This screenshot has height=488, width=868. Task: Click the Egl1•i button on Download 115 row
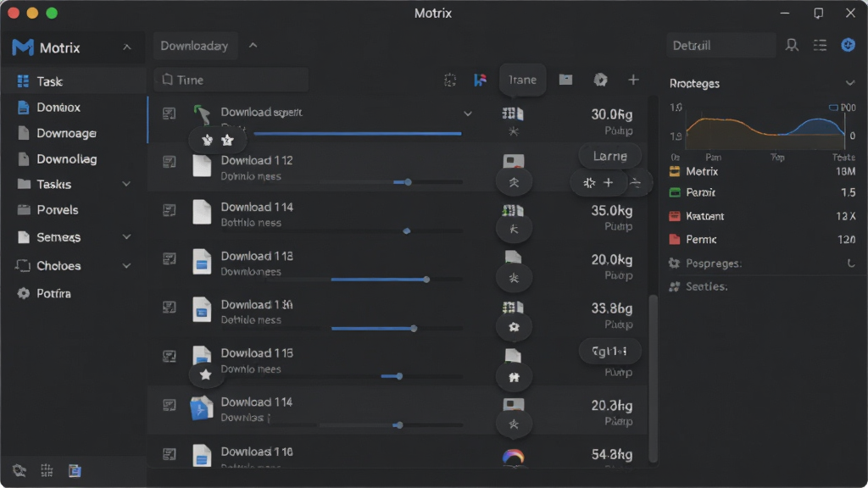(609, 352)
